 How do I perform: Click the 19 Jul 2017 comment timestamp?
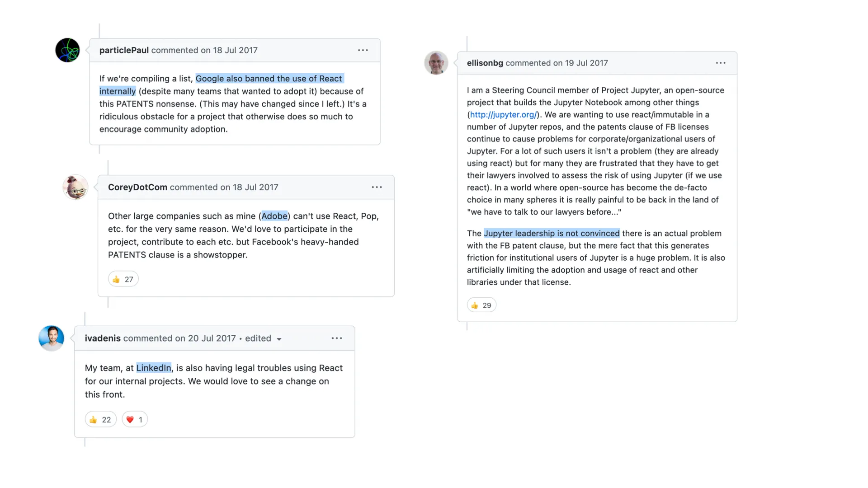(586, 63)
